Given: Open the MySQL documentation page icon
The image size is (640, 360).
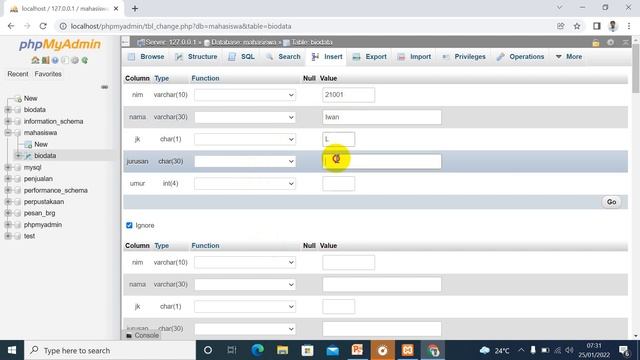Looking at the screenshot, I should tap(65, 60).
